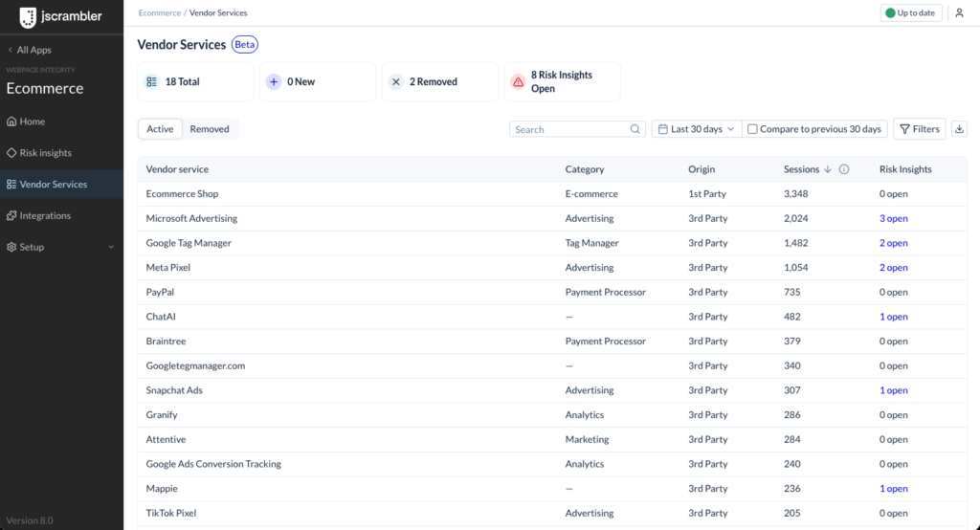Click the Vendor Services list icon in sidebar
980x530 pixels.
click(11, 184)
